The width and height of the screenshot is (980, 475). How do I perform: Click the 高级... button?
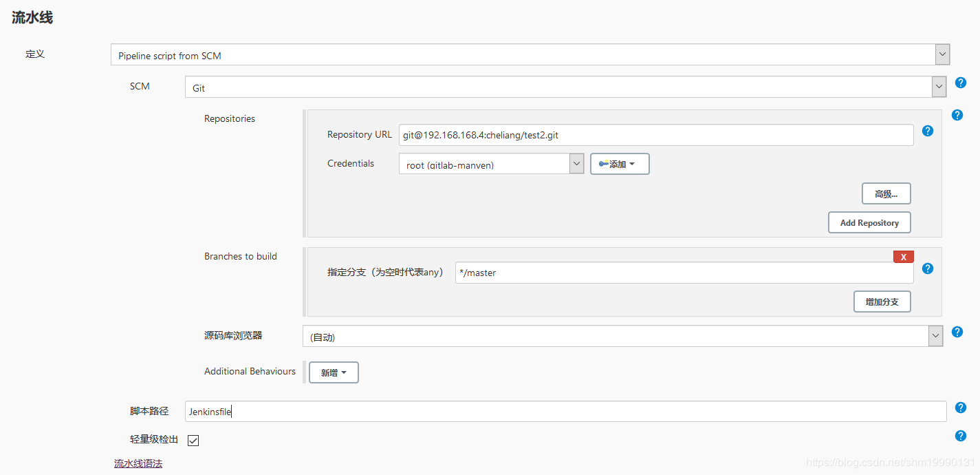(886, 194)
